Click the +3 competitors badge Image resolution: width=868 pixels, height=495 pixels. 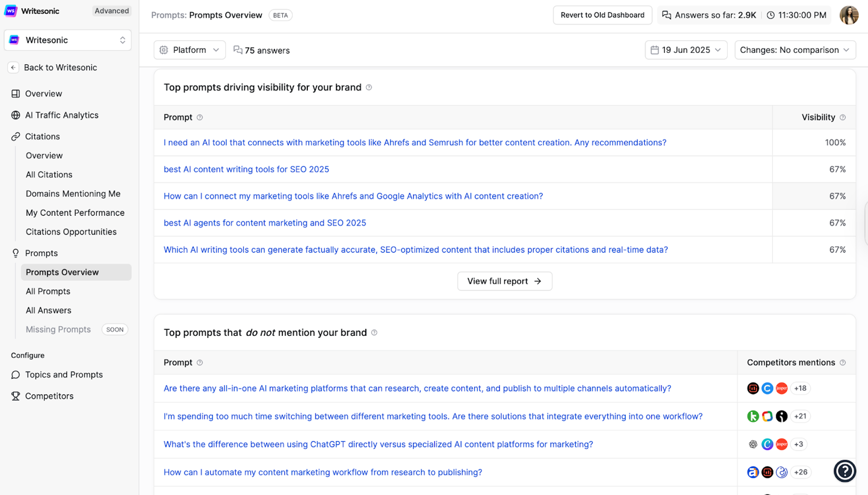(799, 444)
